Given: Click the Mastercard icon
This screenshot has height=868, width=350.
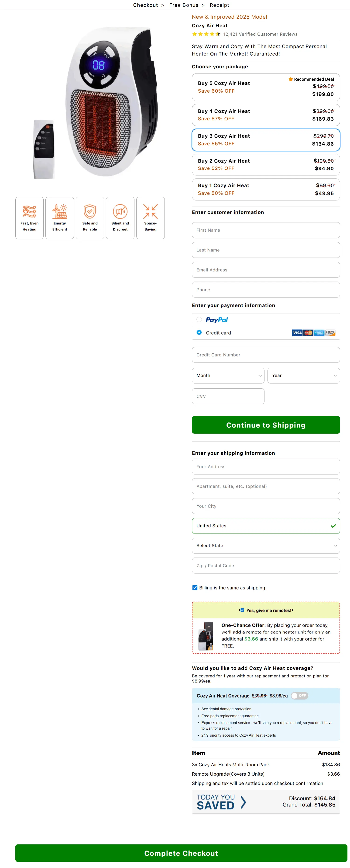Looking at the screenshot, I should (308, 333).
